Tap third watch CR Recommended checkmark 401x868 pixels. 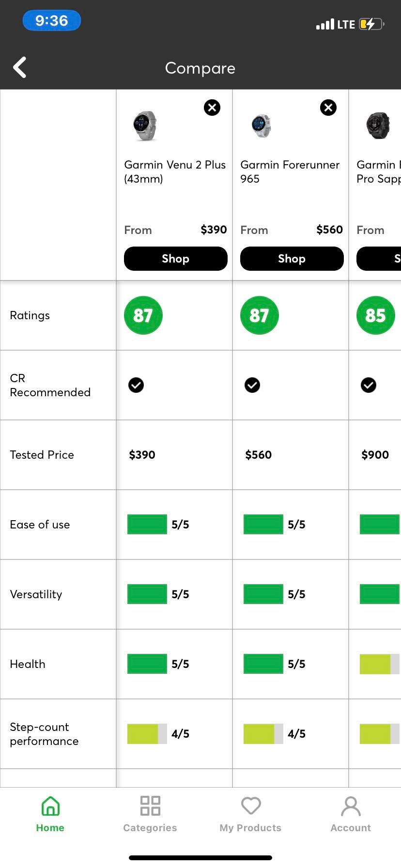(x=369, y=385)
